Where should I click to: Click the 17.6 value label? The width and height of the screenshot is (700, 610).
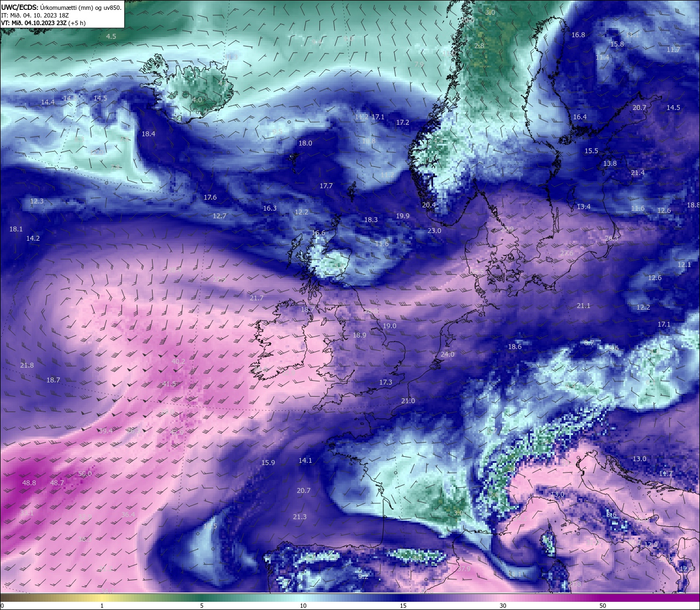210,197
